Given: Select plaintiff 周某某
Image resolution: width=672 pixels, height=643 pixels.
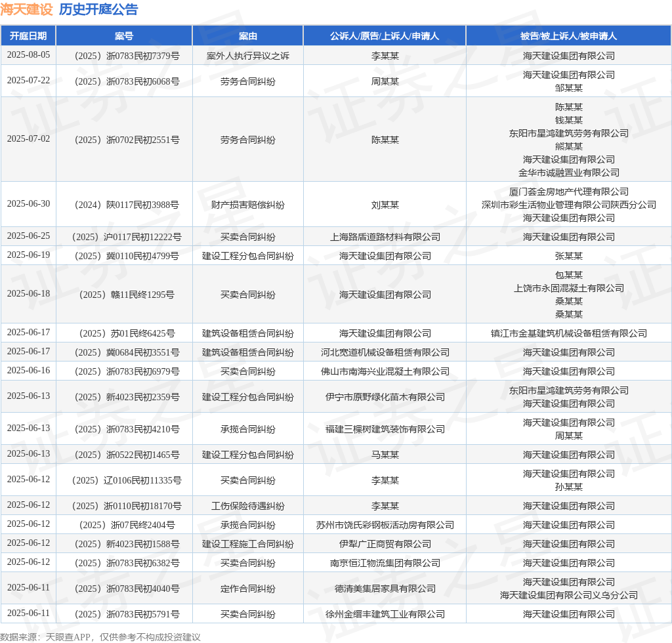Looking at the screenshot, I should pyautogui.click(x=385, y=81).
